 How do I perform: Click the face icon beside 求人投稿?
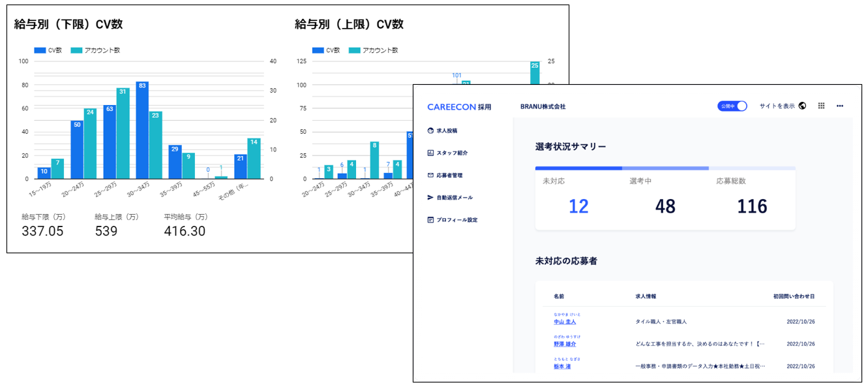(x=430, y=131)
